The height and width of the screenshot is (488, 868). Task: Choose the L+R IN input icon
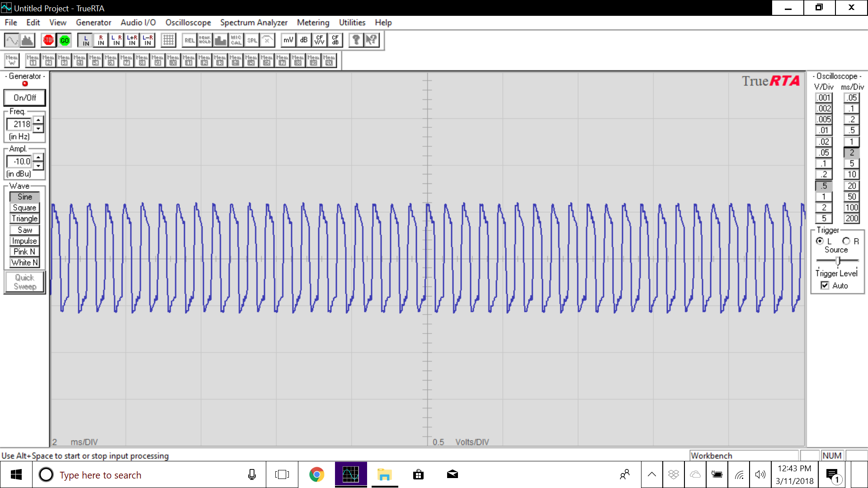tap(132, 40)
